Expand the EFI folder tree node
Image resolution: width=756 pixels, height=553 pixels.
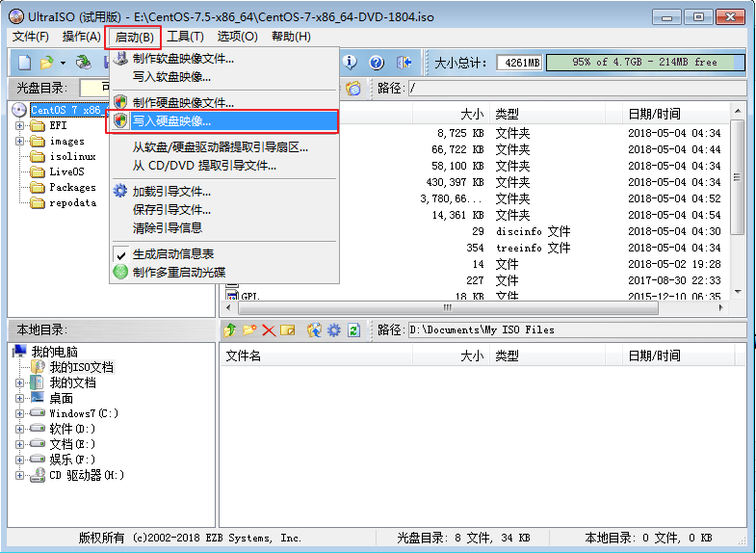19,125
